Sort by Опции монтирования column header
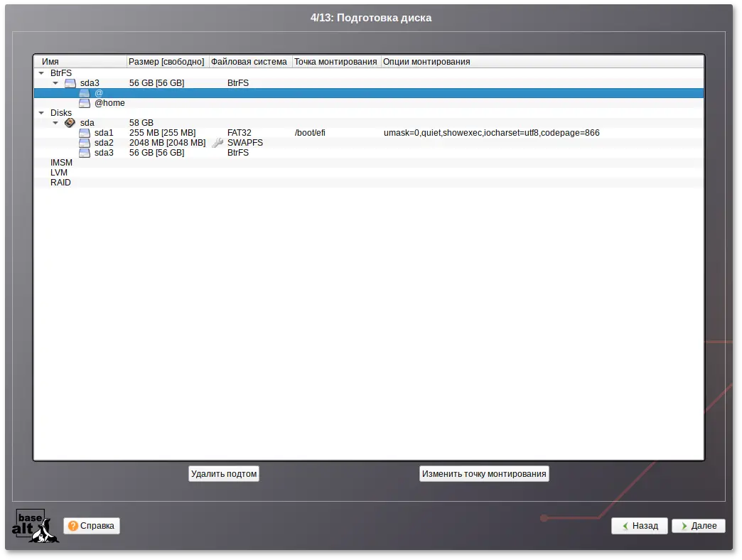The height and width of the screenshot is (560, 742). [542, 62]
